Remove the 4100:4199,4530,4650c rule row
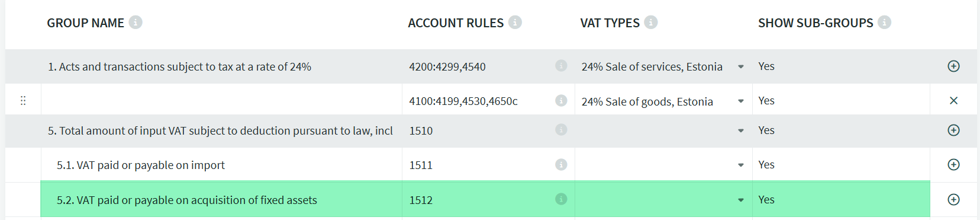 (x=953, y=101)
